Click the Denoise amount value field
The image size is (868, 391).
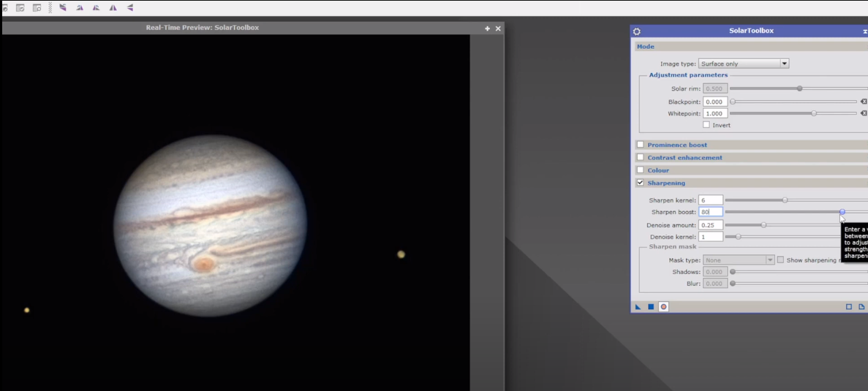pos(711,225)
